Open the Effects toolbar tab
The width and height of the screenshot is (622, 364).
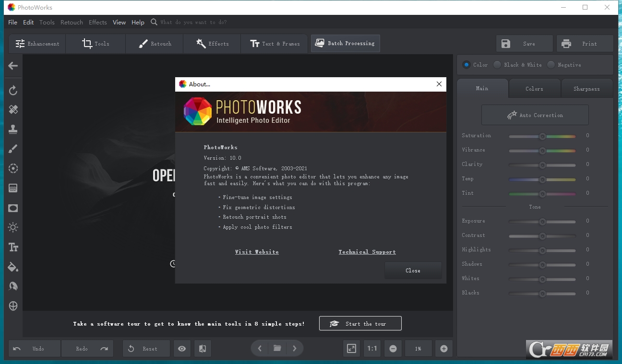pyautogui.click(x=212, y=44)
